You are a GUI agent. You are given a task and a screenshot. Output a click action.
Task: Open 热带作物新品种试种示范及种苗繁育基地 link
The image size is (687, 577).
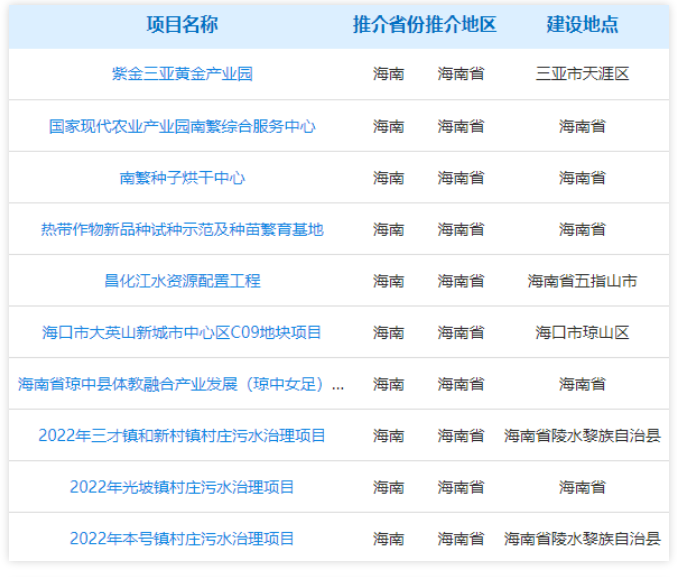(182, 229)
